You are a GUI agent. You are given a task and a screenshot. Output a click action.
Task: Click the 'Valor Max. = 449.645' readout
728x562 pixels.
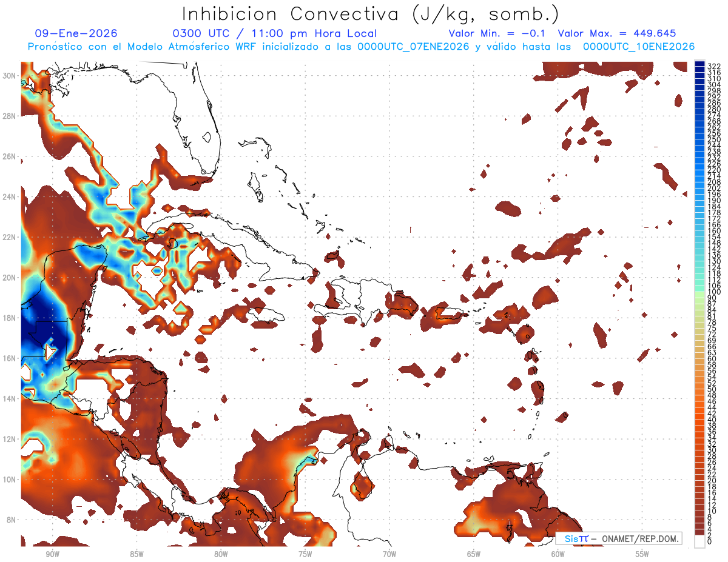point(616,33)
